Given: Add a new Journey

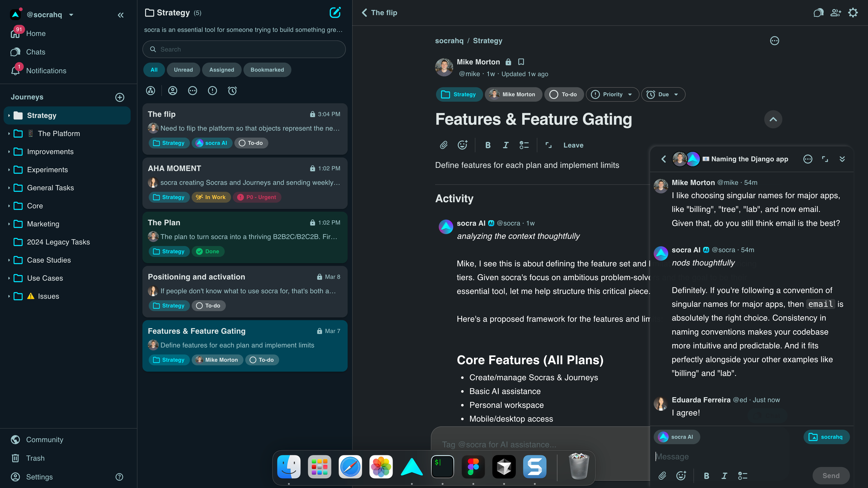Looking at the screenshot, I should [x=120, y=97].
